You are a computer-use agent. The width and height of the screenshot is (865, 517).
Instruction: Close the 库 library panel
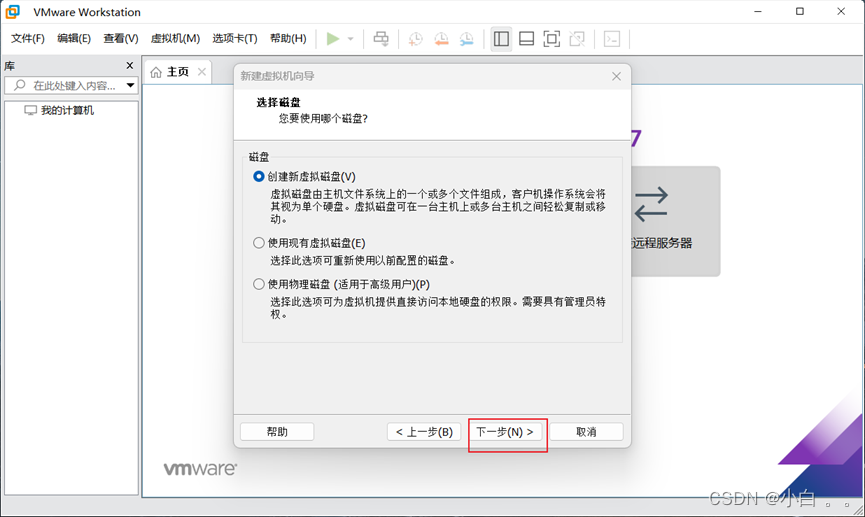pos(130,66)
